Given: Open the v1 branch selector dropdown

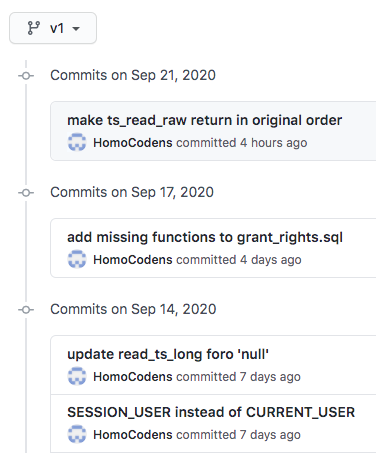Looking at the screenshot, I should coord(53,28).
